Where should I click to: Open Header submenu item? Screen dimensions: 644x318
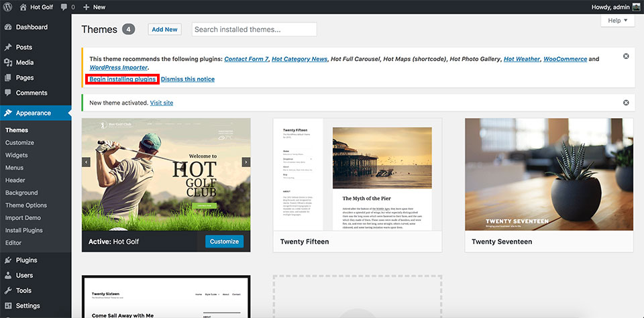coord(15,180)
